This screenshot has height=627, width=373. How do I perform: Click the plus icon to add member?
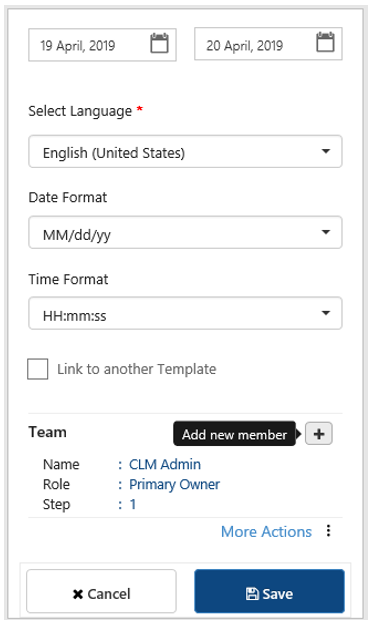click(x=319, y=434)
